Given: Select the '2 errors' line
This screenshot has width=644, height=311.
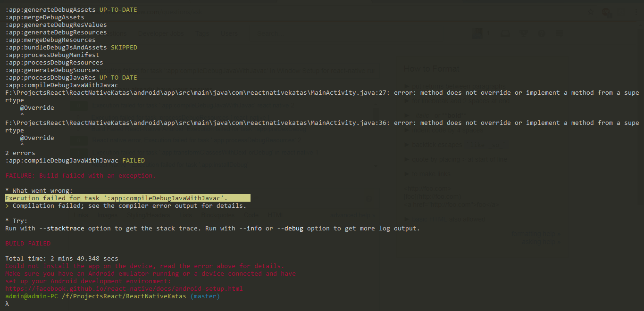Looking at the screenshot, I should (x=20, y=153).
